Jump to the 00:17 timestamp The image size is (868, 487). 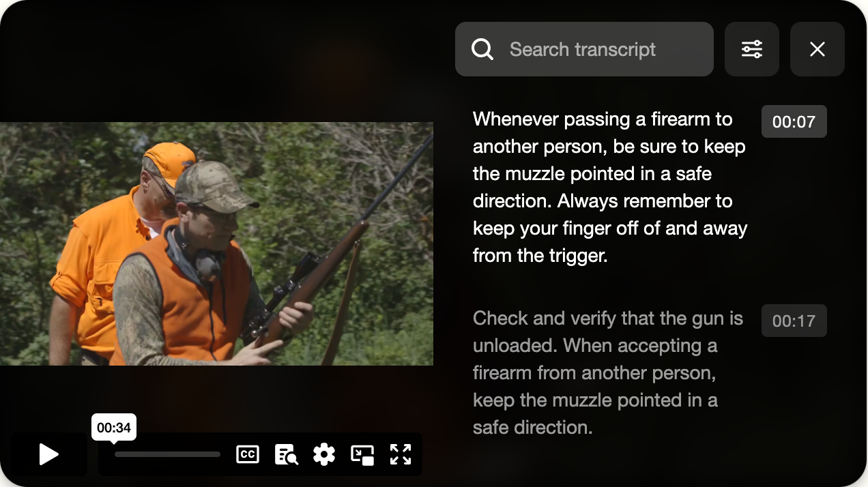click(x=794, y=321)
